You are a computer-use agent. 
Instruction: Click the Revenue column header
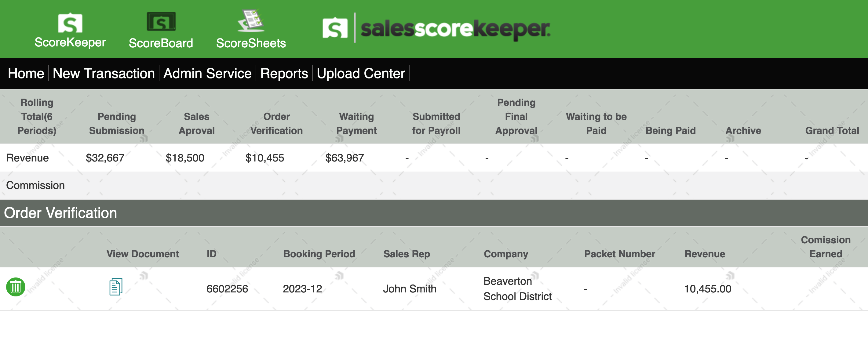(705, 254)
